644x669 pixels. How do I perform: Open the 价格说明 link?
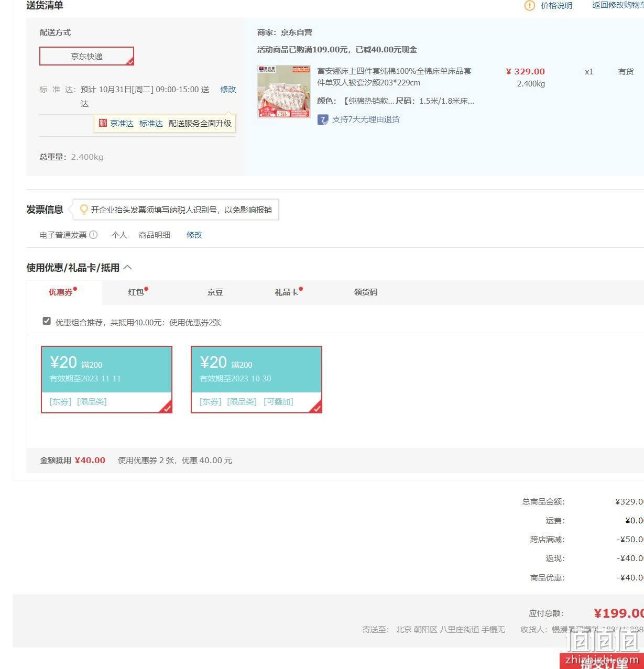(556, 6)
